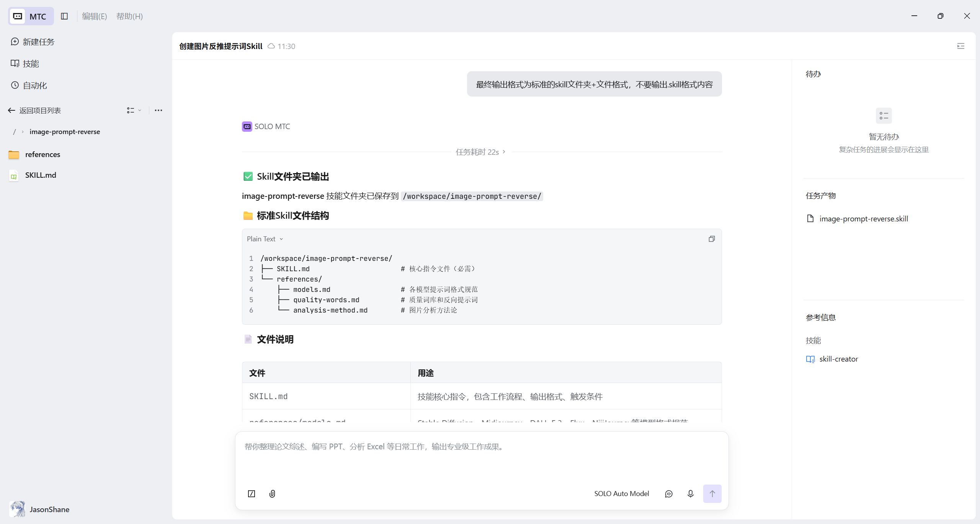
Task: Click the JasonShane avatar image
Action: pos(18,509)
